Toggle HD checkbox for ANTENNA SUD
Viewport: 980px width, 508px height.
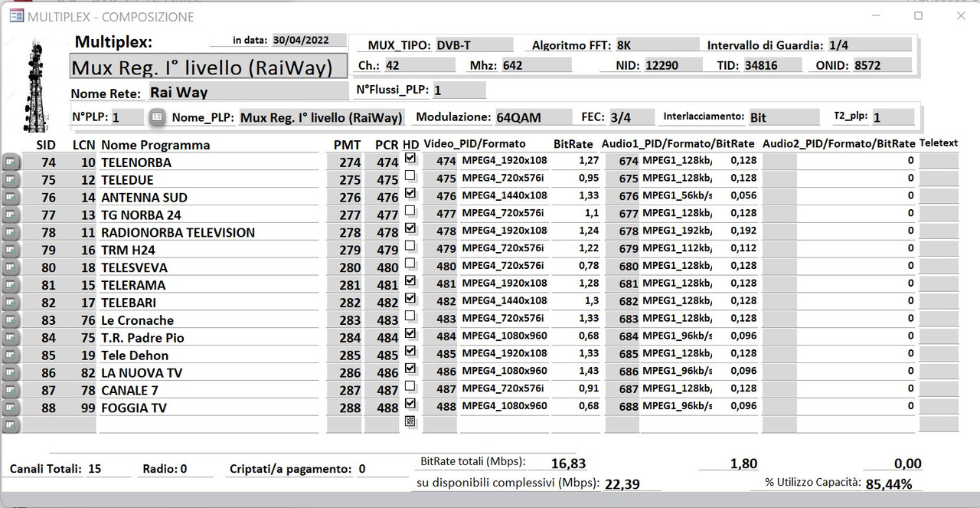[x=410, y=193]
